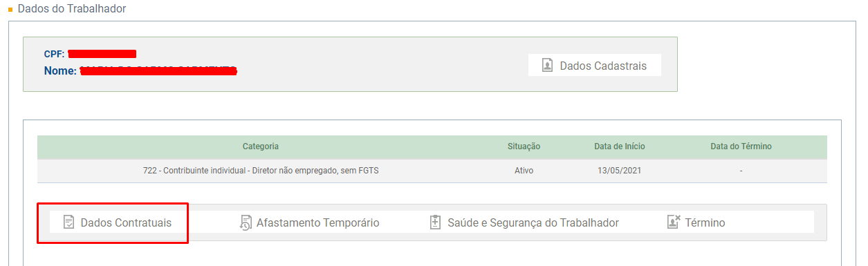Click the Afastamento Temporário clock-document icon

click(246, 222)
